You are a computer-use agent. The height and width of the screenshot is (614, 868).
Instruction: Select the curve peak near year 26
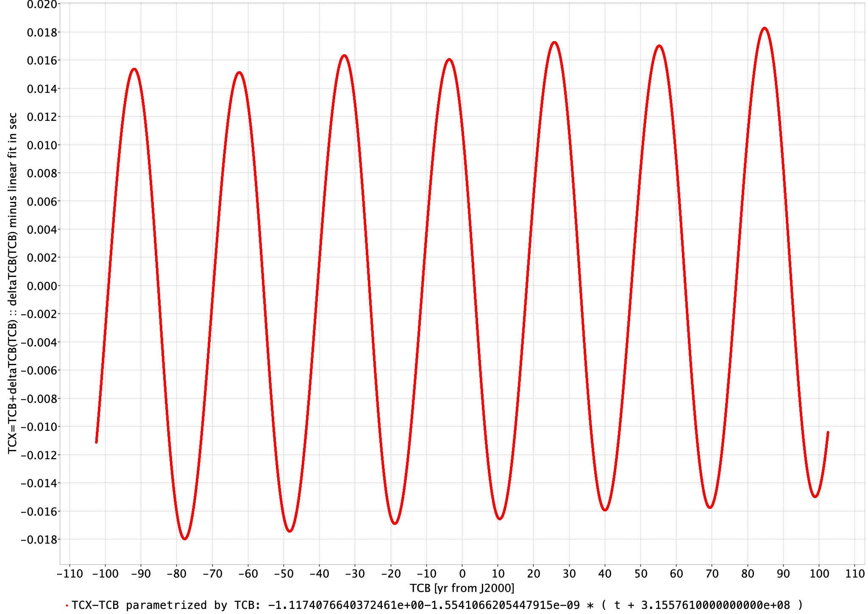554,42
